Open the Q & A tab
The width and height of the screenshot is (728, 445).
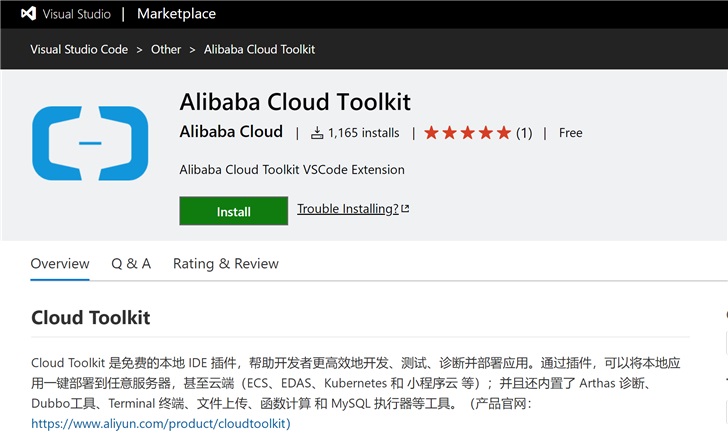pyautogui.click(x=131, y=264)
